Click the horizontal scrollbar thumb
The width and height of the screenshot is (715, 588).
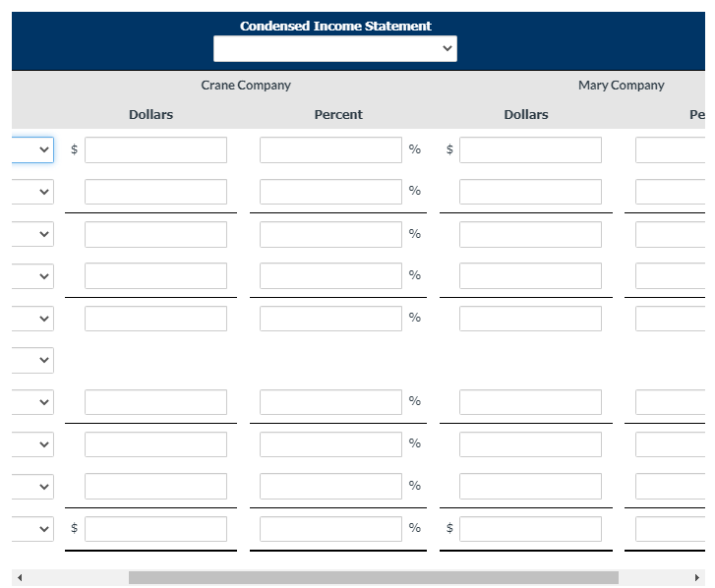click(374, 577)
